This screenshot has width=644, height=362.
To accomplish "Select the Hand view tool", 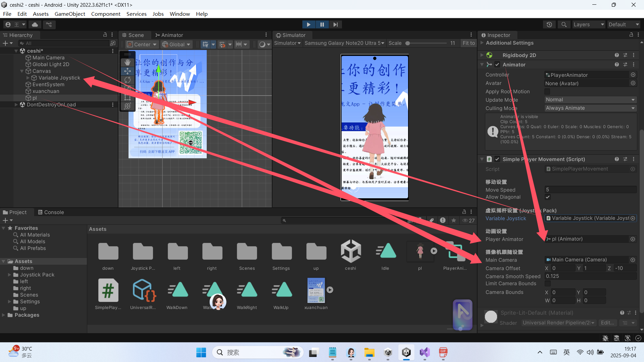I will (128, 62).
